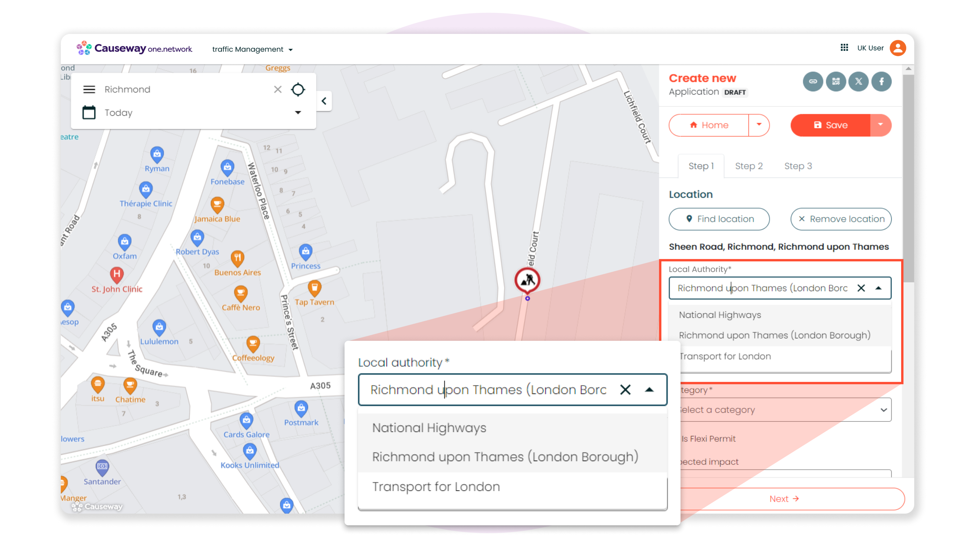Choose National Highways in enlarged dropdown
980x551 pixels.
pyautogui.click(x=512, y=428)
